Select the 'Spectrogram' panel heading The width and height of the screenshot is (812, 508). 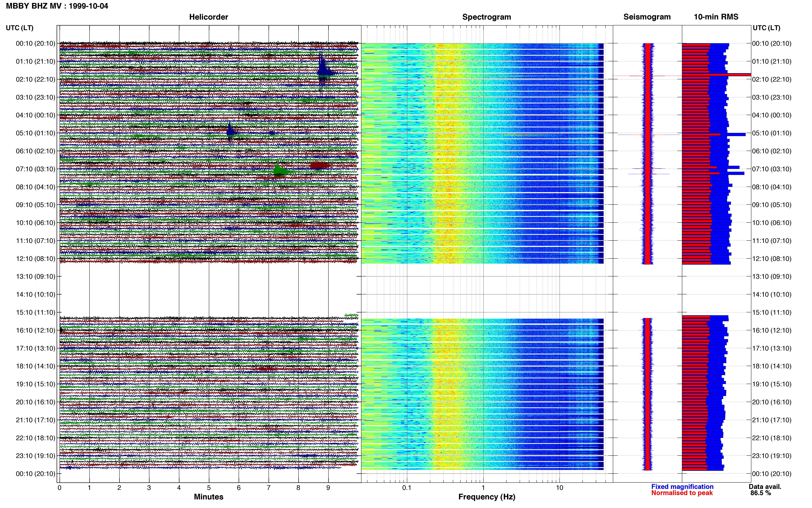(487, 17)
